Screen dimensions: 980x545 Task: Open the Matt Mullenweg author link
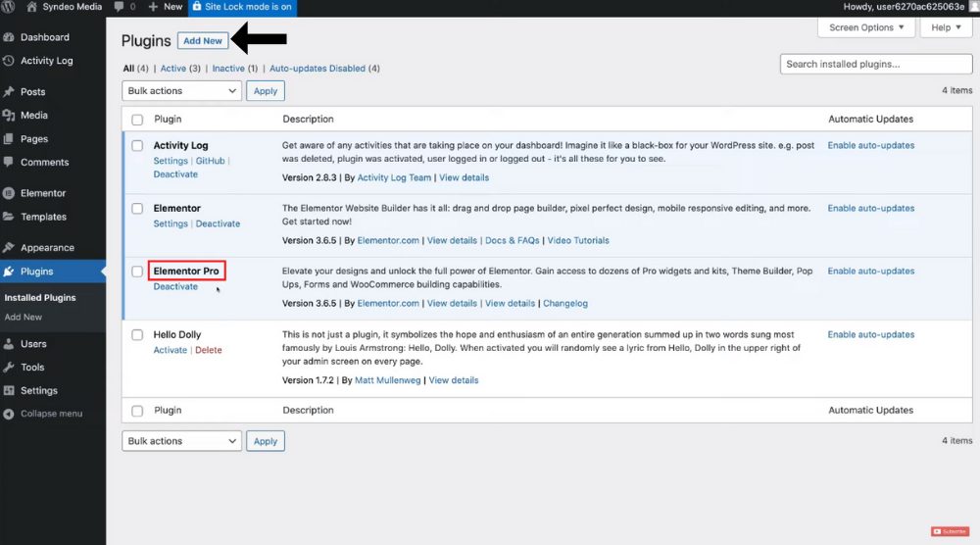coord(387,380)
